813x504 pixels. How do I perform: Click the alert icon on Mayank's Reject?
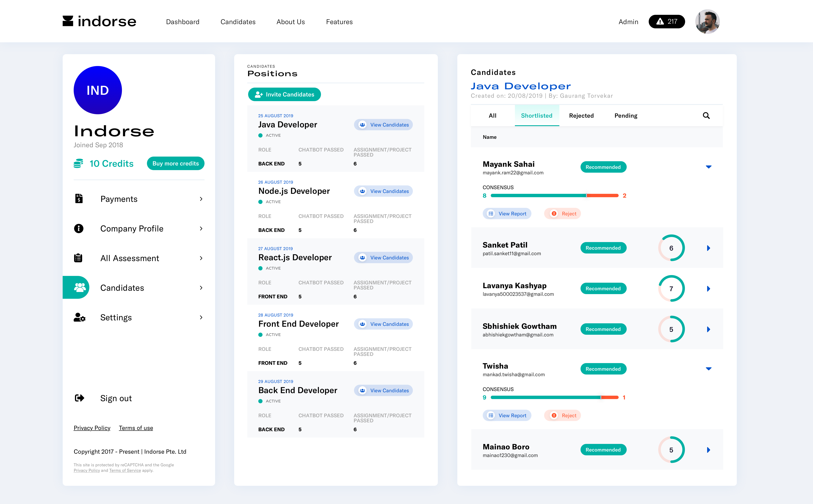tap(554, 214)
